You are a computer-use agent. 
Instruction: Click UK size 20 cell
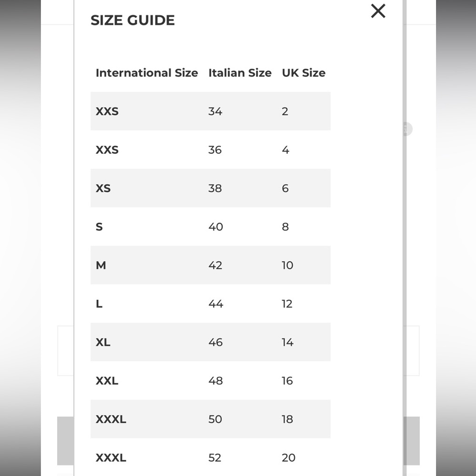pyautogui.click(x=288, y=457)
